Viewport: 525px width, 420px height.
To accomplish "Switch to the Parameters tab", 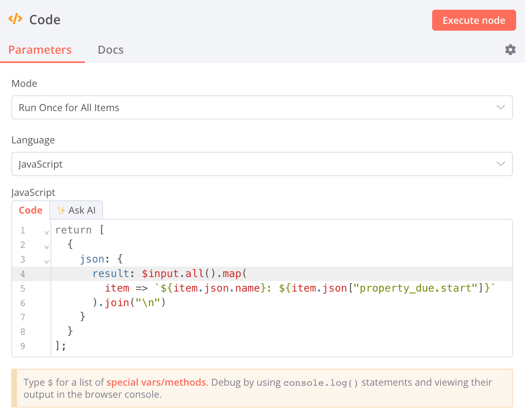I will (x=40, y=50).
